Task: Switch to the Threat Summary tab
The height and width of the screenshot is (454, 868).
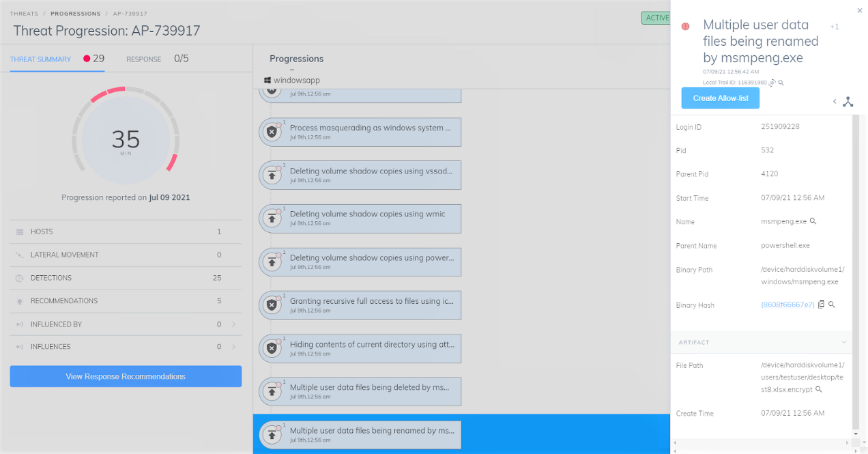Action: (40, 59)
